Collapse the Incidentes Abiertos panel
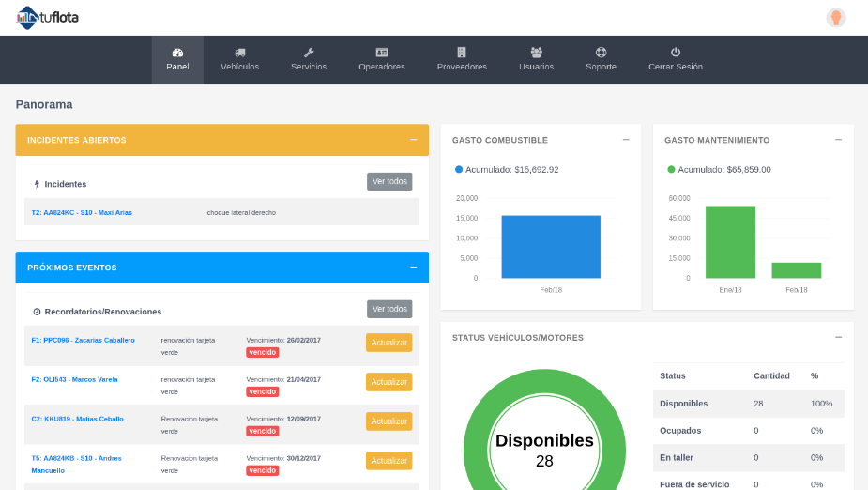 point(413,140)
